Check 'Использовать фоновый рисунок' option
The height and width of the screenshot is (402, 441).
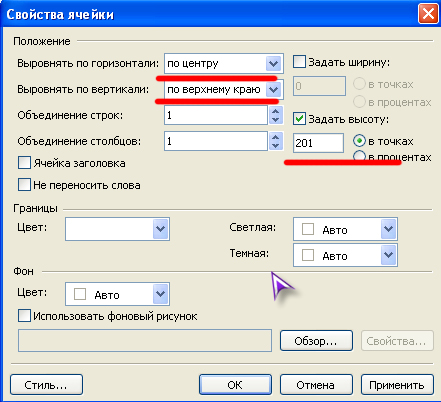click(x=24, y=316)
